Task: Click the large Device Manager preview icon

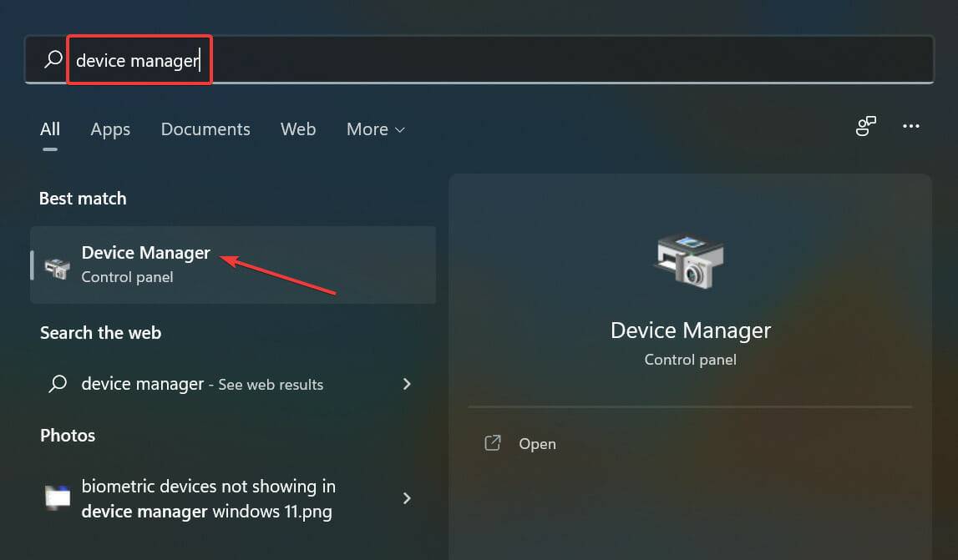Action: [x=690, y=261]
